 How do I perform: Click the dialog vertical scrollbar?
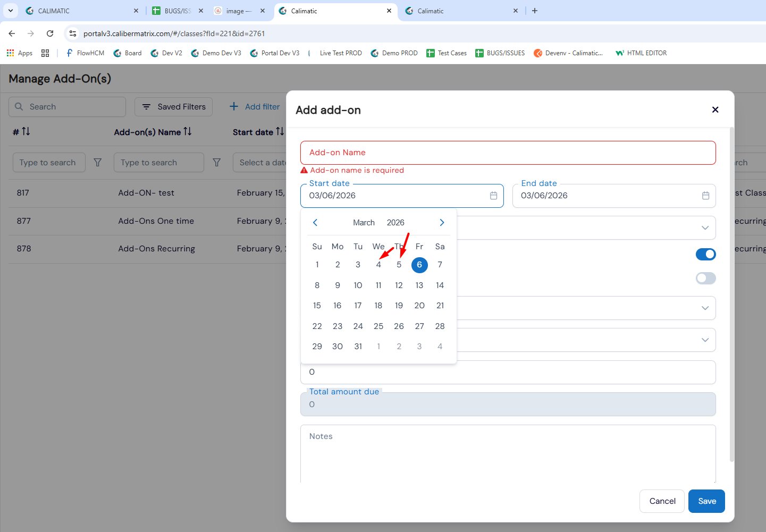tap(732, 295)
